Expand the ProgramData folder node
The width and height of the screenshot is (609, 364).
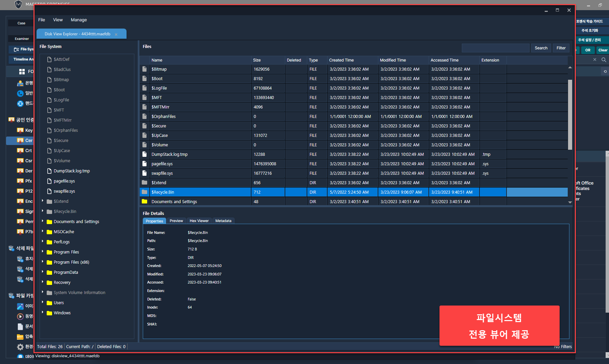pos(43,272)
